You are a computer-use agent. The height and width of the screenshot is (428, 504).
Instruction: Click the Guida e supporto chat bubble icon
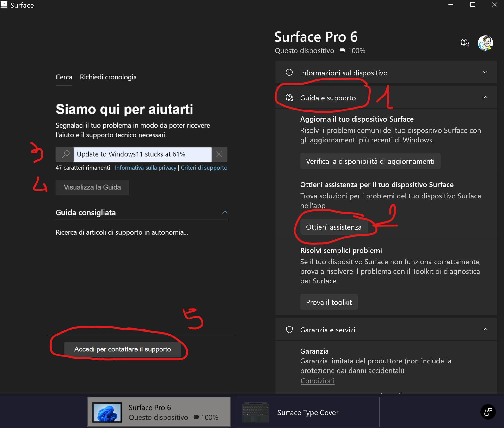(289, 98)
